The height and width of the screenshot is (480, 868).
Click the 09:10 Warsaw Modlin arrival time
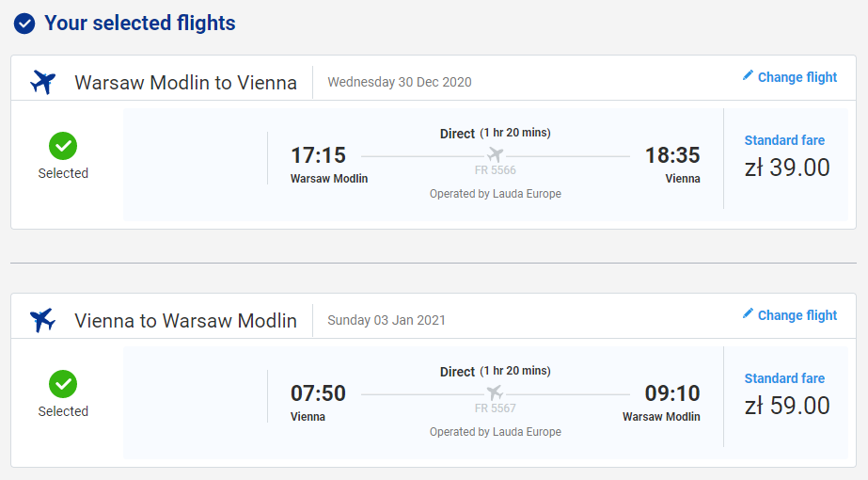pos(672,393)
